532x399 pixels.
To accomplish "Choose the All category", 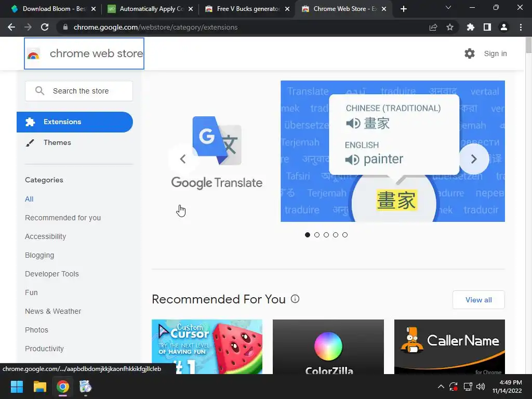I will coord(29,199).
